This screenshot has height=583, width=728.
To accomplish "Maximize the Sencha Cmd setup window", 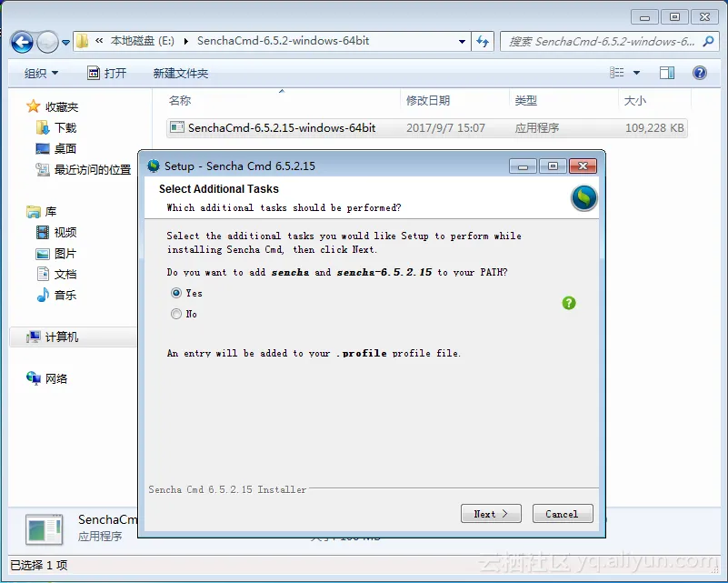I will [553, 166].
